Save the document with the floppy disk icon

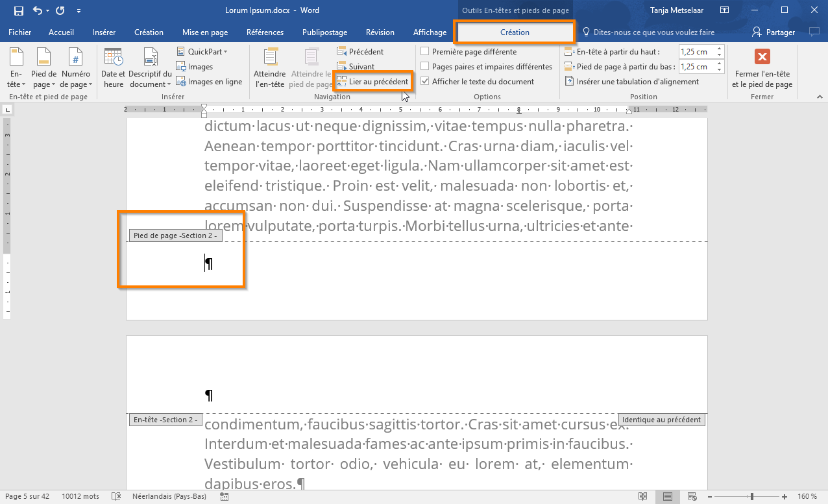pos(18,10)
